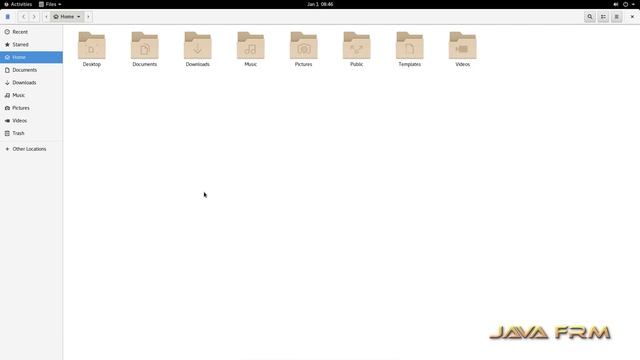Viewport: 640px width, 360px height.
Task: Open Other Locations in the sidebar
Action: point(31,149)
